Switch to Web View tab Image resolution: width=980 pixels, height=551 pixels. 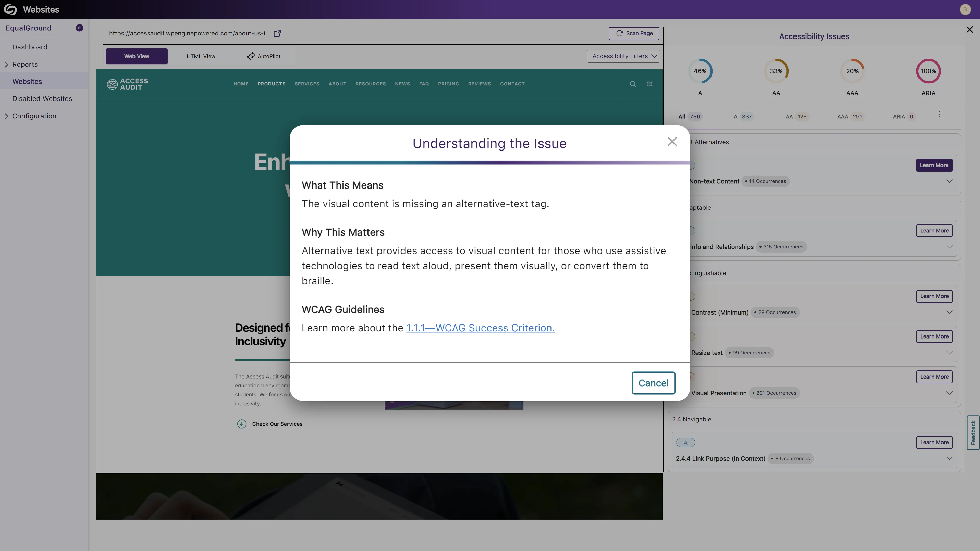pos(137,56)
